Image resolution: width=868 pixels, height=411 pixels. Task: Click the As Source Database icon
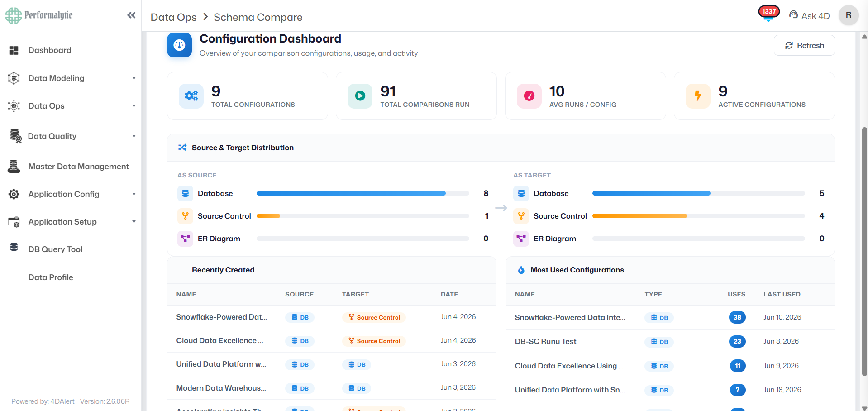click(185, 193)
